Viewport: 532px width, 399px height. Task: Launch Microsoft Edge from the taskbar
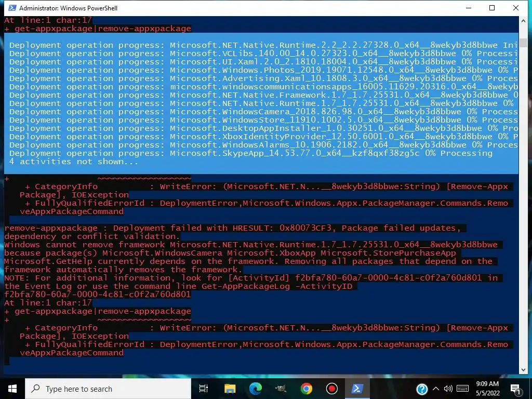[x=256, y=389]
